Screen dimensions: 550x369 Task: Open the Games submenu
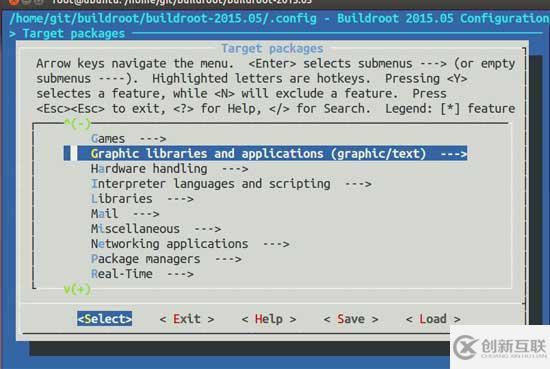point(128,139)
